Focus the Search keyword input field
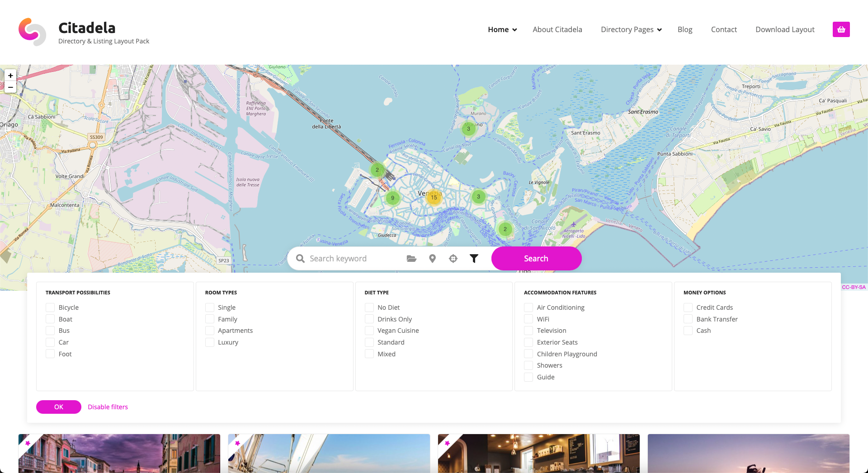Screen dimensions: 868x473 click(x=353, y=259)
